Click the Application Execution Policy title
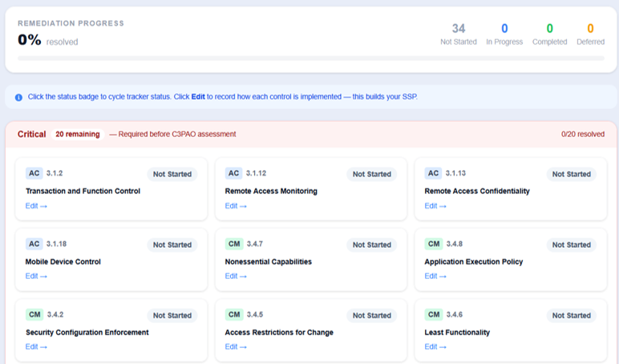The width and height of the screenshot is (619, 364). pos(474,261)
